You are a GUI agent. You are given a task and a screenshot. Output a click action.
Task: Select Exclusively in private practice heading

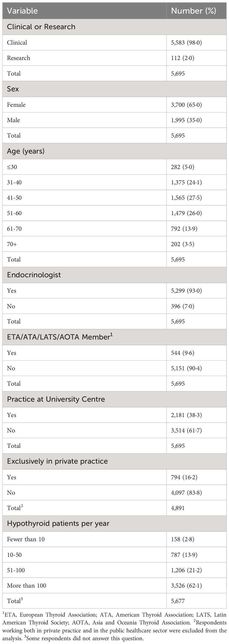[x=58, y=461]
